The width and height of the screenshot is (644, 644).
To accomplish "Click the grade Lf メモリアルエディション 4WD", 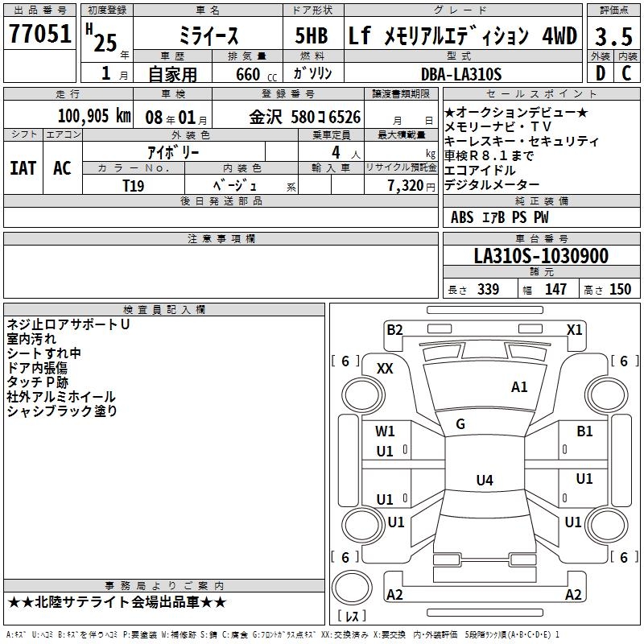I will tap(463, 35).
